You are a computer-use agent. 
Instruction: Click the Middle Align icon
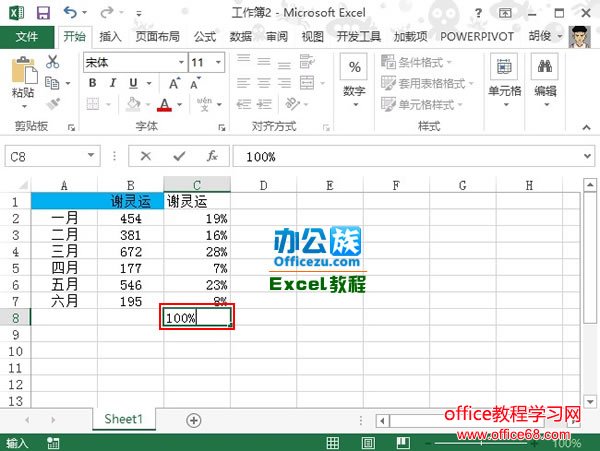pos(264,61)
